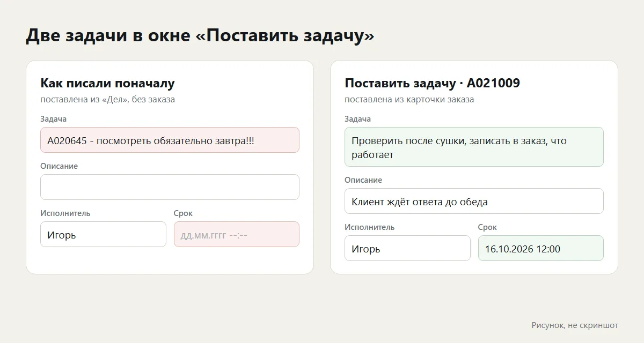Screen dimensions: 644x343
Task: Click the description field 'Клиент ждёт ответа до обеда'
Action: click(474, 201)
